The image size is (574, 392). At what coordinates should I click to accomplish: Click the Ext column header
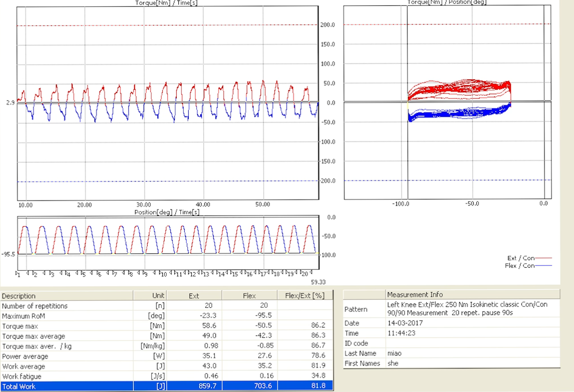[x=194, y=296]
